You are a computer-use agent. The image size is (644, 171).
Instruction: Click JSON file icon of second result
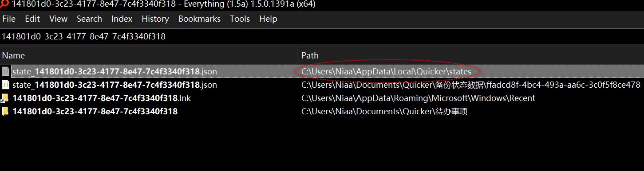pyautogui.click(x=5, y=85)
